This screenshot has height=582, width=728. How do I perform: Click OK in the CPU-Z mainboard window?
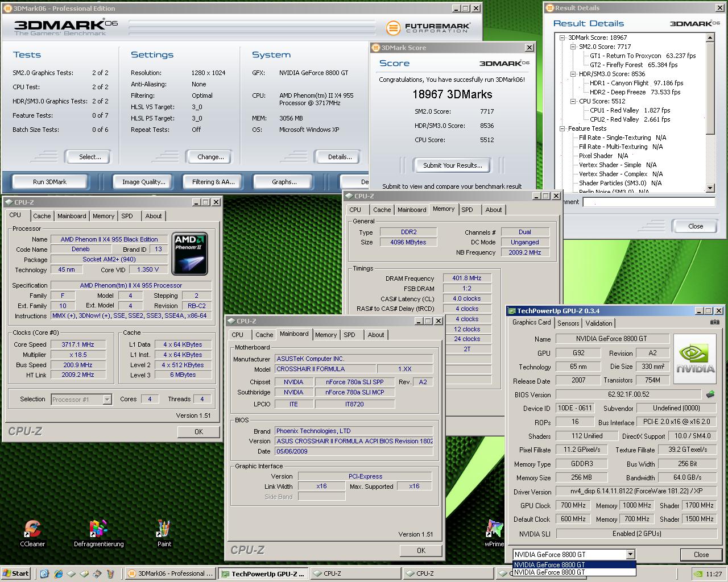point(421,550)
